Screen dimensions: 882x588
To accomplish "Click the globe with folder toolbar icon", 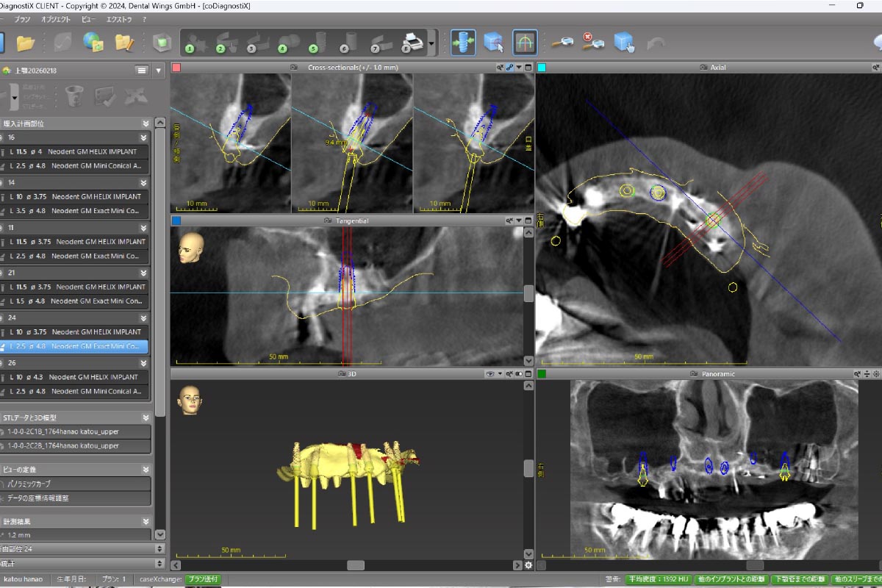I will (93, 43).
